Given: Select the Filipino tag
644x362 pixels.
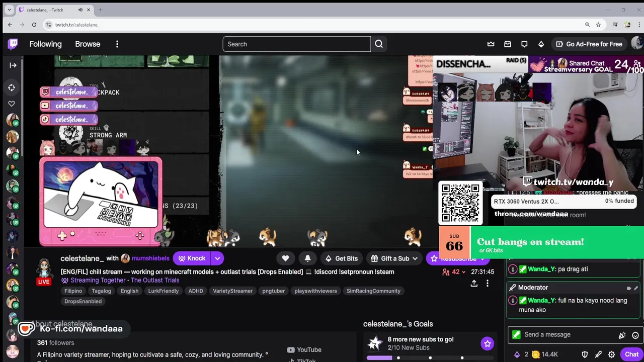Looking at the screenshot, I should pyautogui.click(x=73, y=291).
